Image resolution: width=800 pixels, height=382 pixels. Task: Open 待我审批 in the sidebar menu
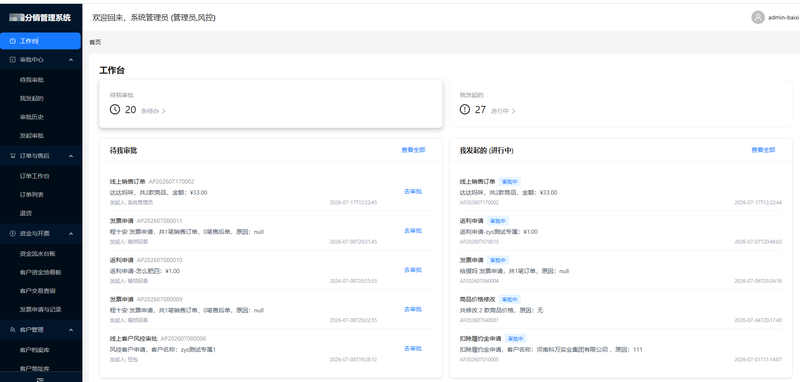pyautogui.click(x=32, y=80)
